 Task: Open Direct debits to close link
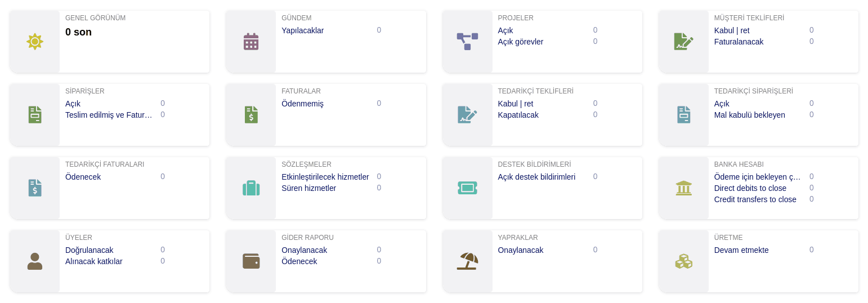pos(750,188)
